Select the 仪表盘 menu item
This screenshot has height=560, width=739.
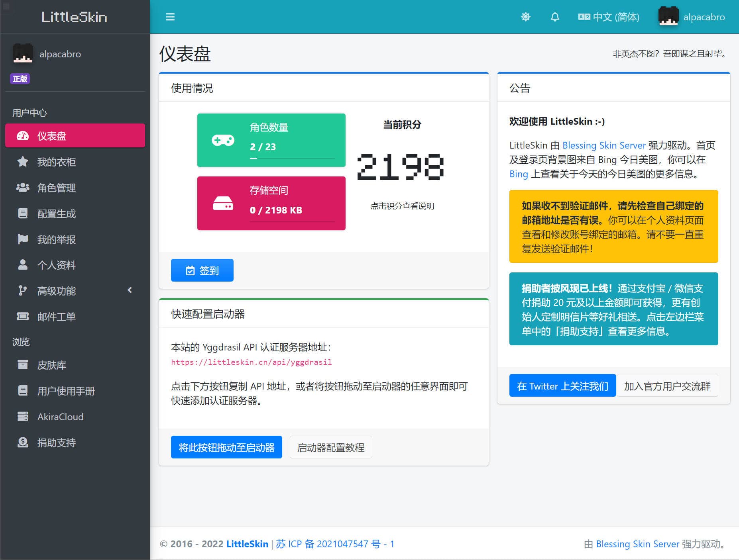75,136
